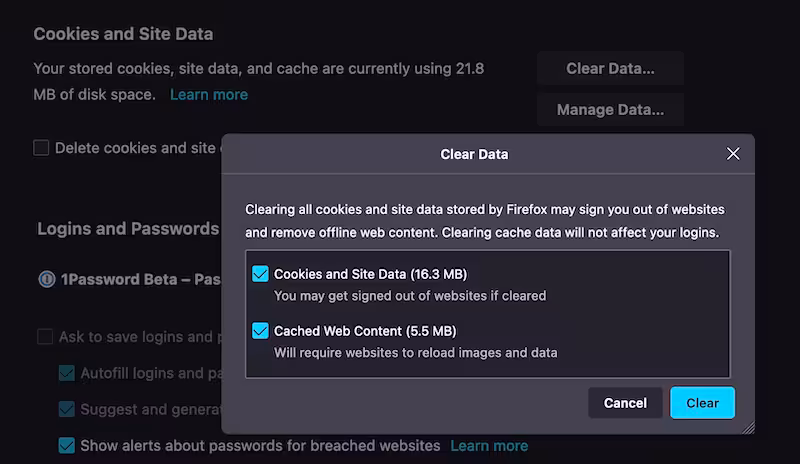Image resolution: width=800 pixels, height=464 pixels.
Task: Open Learn more link about disk space
Action: [x=209, y=95]
